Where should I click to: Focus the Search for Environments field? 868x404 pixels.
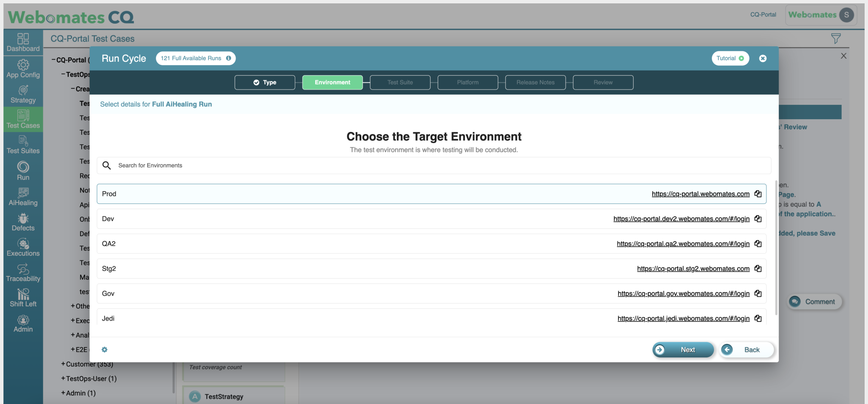(434, 165)
